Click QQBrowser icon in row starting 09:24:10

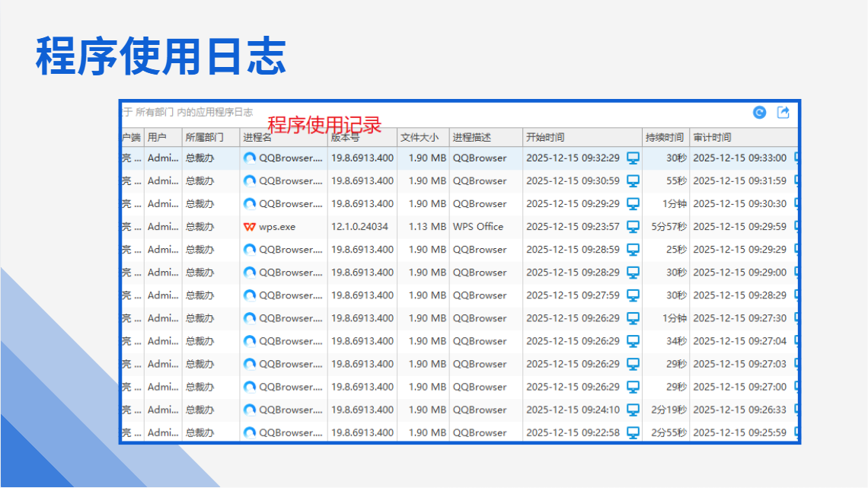pos(250,410)
